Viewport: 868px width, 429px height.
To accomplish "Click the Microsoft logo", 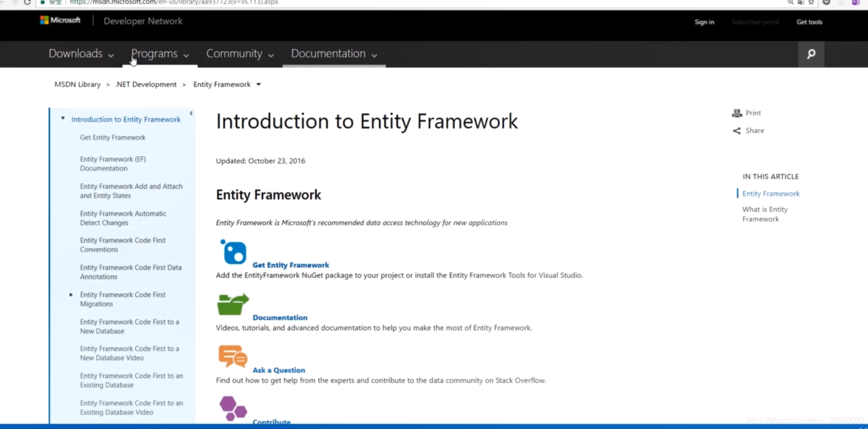I will (x=60, y=20).
